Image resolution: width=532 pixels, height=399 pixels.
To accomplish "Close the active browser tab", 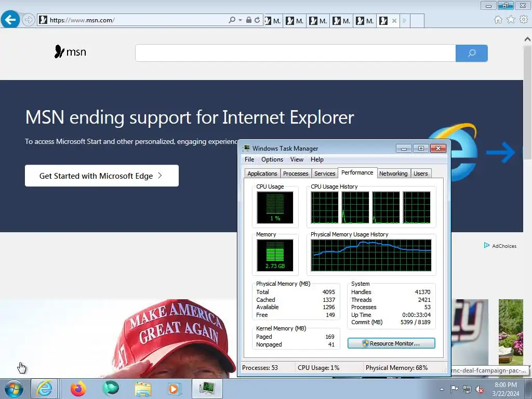I will click(x=394, y=21).
